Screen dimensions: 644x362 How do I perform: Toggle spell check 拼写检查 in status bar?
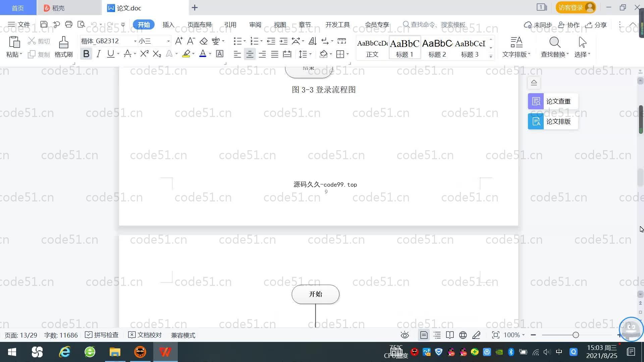click(x=102, y=335)
